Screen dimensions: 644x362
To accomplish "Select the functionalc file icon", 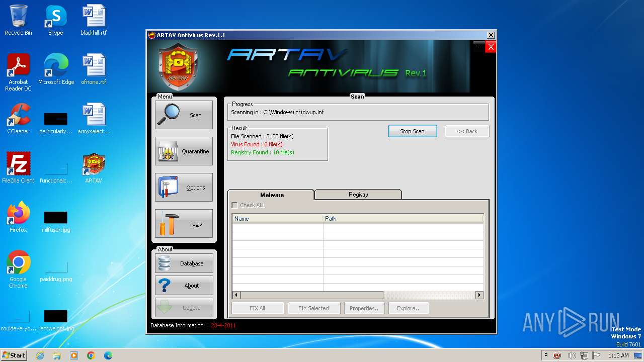I will (x=56, y=172).
